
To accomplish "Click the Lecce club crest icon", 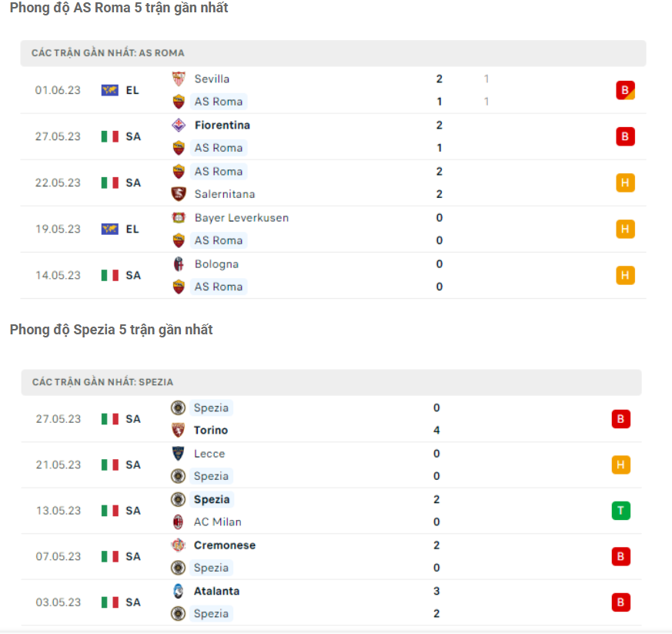I will tap(179, 453).
